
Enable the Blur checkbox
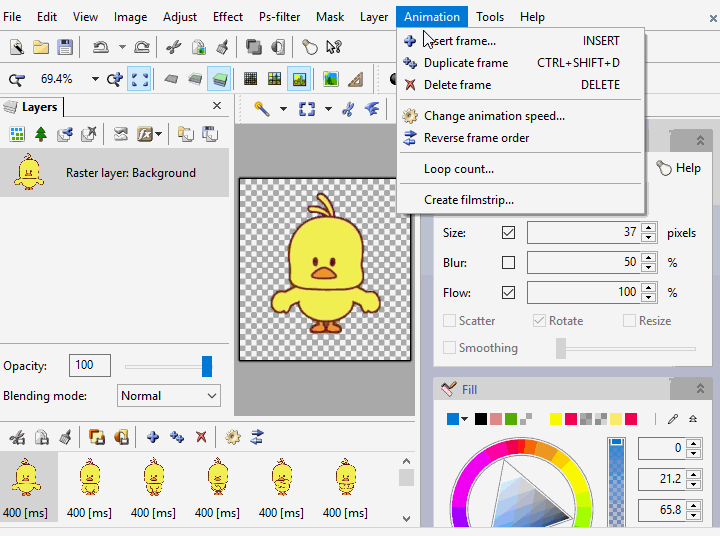pyautogui.click(x=508, y=263)
